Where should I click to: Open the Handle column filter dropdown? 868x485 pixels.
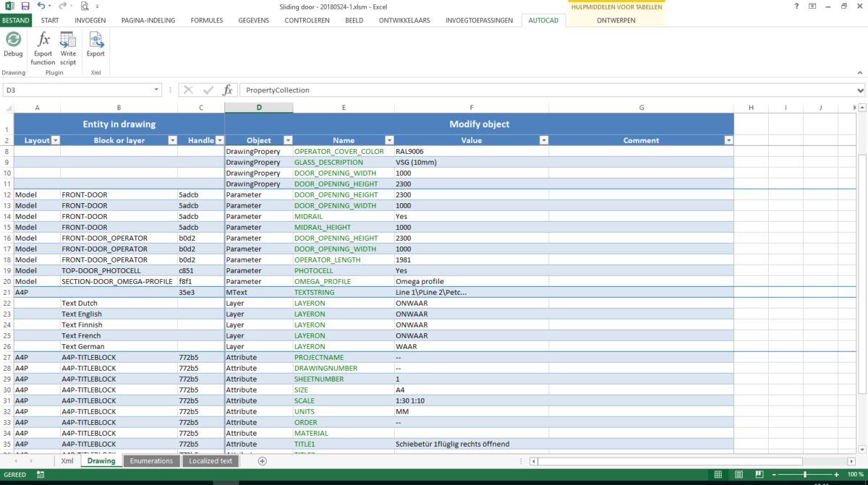tap(218, 140)
